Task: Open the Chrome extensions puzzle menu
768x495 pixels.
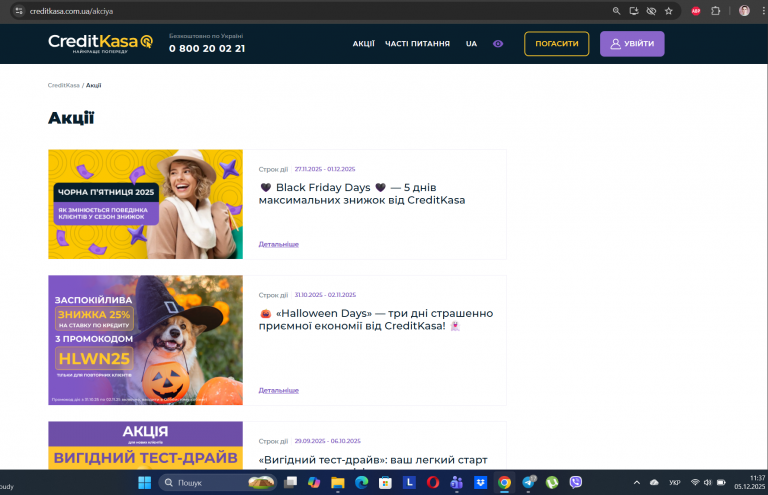Action: pos(715,11)
